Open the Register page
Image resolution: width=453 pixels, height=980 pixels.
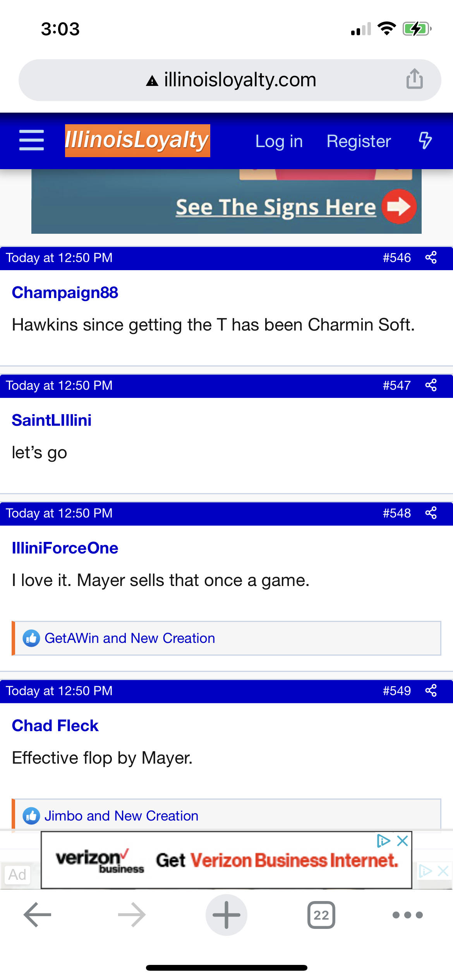tap(359, 141)
